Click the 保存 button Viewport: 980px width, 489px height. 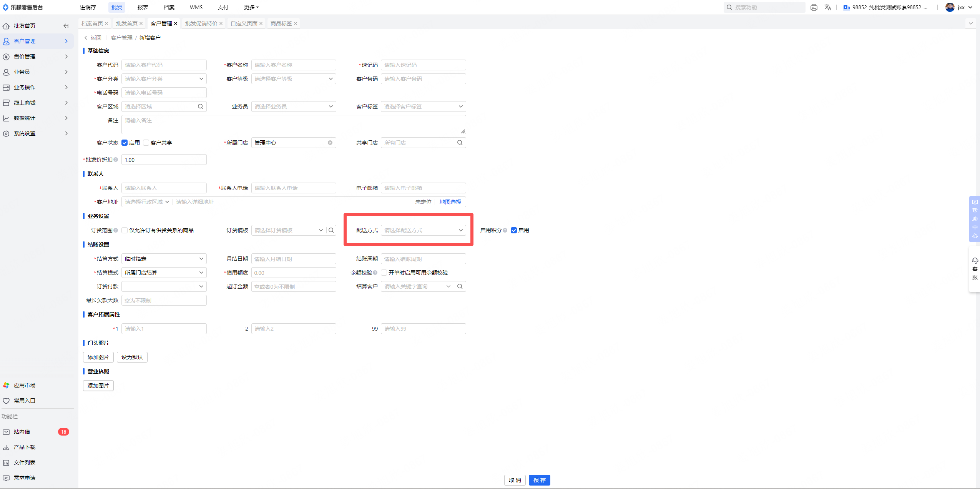(539, 480)
